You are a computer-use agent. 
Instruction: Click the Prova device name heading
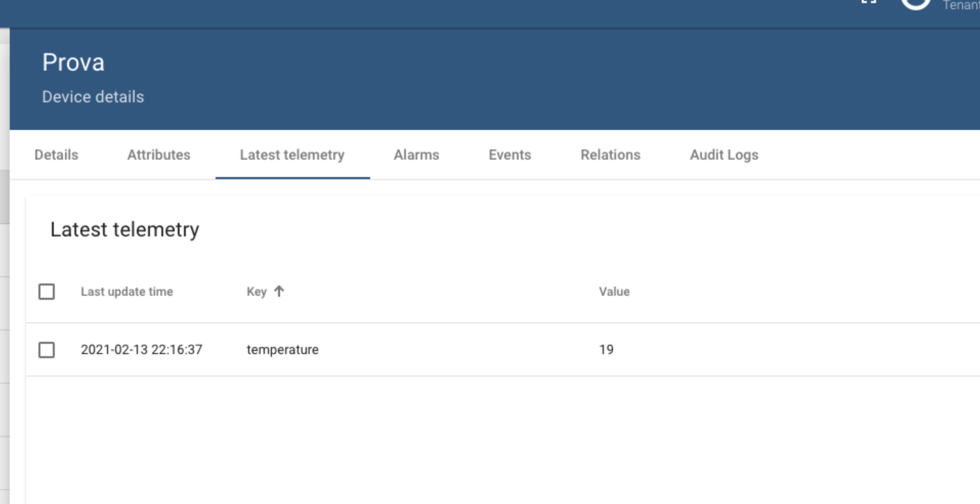73,62
